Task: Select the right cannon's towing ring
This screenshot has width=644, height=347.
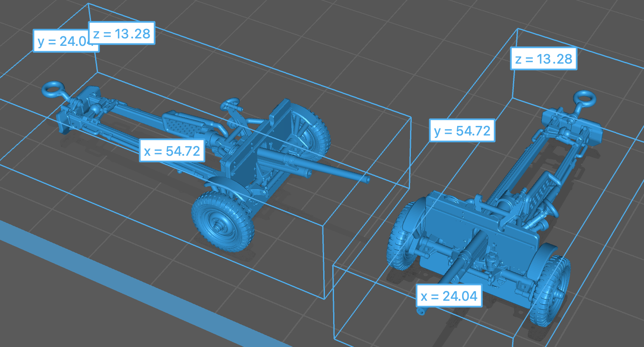Action: click(585, 99)
